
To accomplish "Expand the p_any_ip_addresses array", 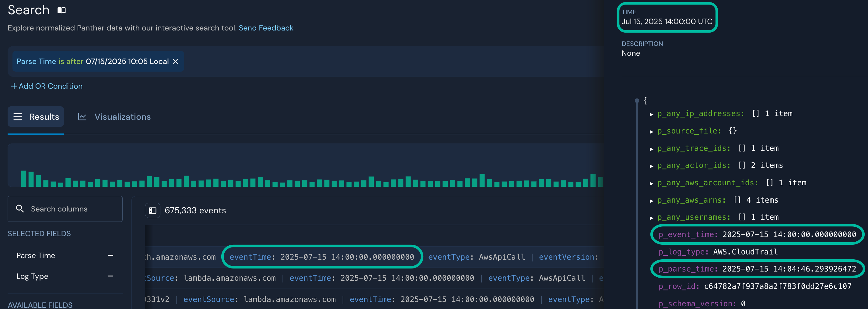I will 652,114.
